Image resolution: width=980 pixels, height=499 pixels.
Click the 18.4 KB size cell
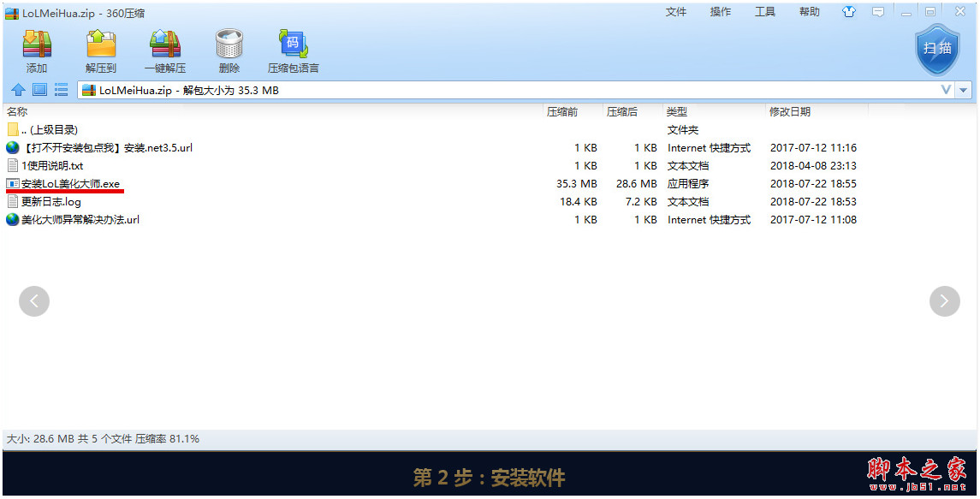point(579,202)
